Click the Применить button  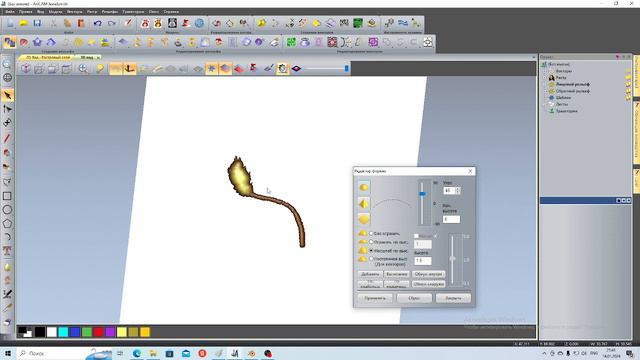coord(375,298)
